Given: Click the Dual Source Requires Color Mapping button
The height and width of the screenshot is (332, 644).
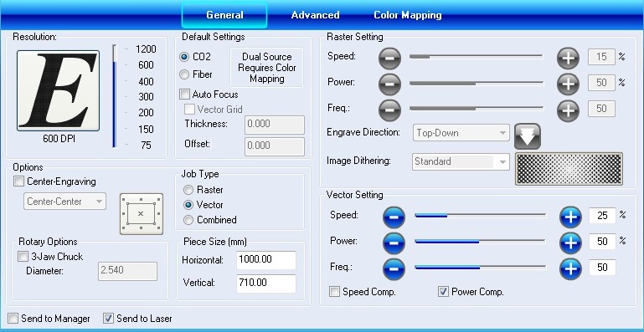Looking at the screenshot, I should click(267, 68).
